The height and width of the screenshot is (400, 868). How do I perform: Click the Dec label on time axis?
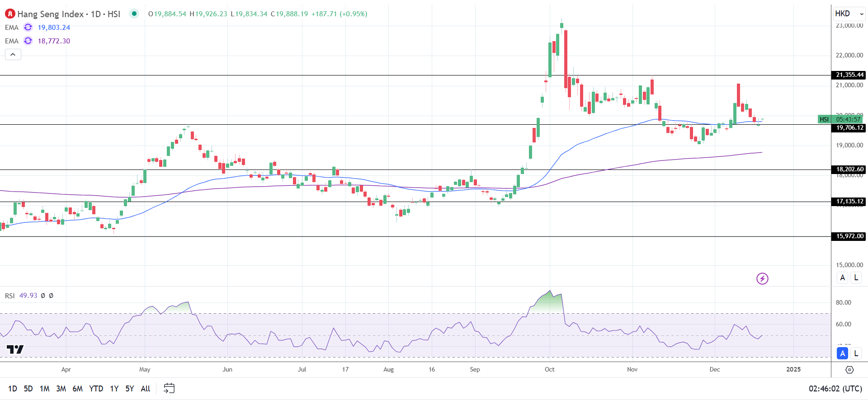(715, 369)
